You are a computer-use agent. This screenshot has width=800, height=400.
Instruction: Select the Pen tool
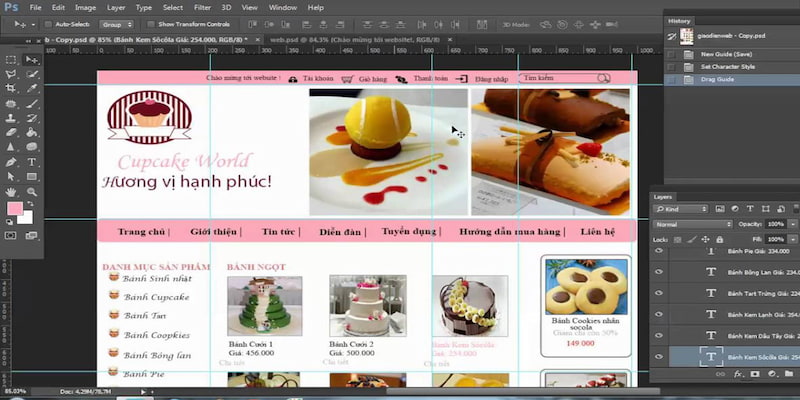click(x=11, y=161)
